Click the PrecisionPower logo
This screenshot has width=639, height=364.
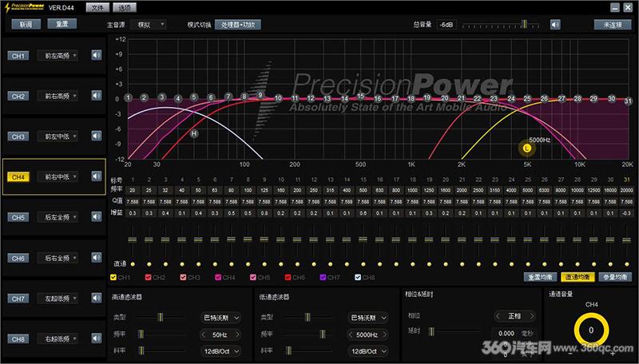tap(25, 7)
